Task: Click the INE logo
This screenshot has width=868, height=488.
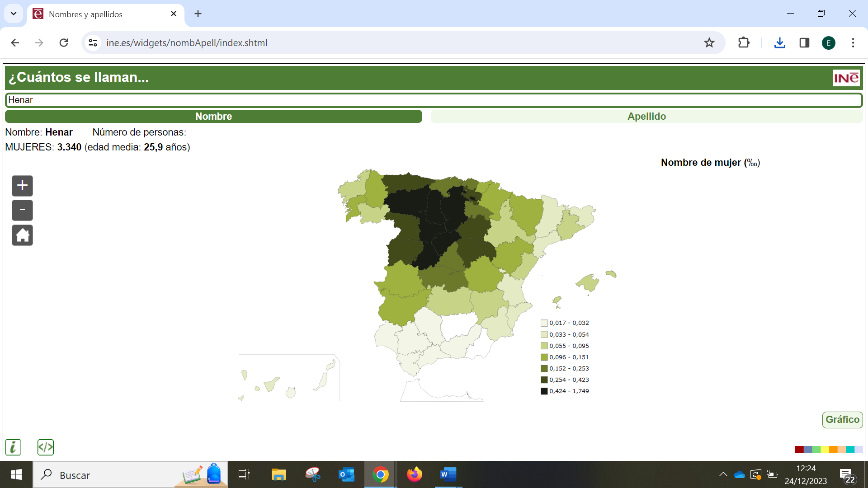Action: [846, 78]
